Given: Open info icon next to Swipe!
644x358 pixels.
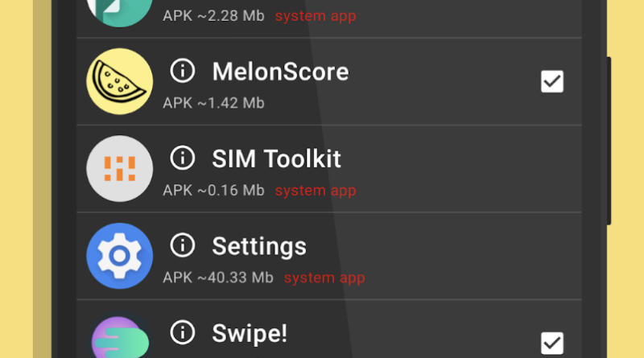Looking at the screenshot, I should (x=183, y=332).
